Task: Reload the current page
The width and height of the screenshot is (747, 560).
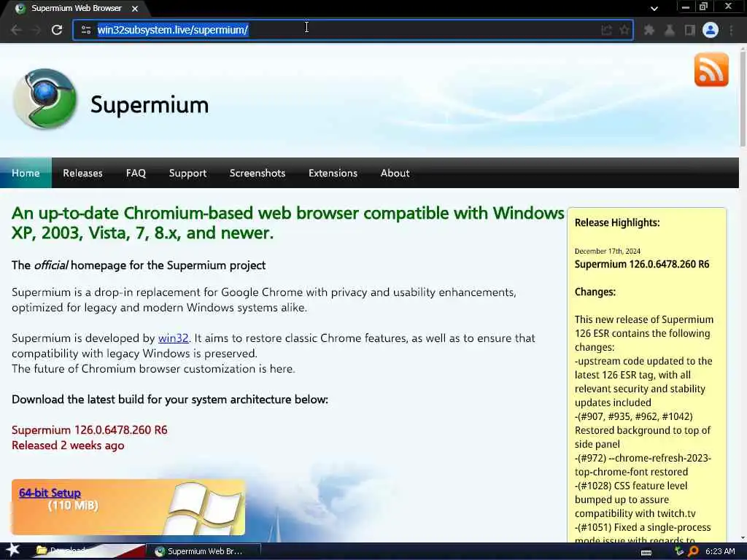Action: point(57,30)
